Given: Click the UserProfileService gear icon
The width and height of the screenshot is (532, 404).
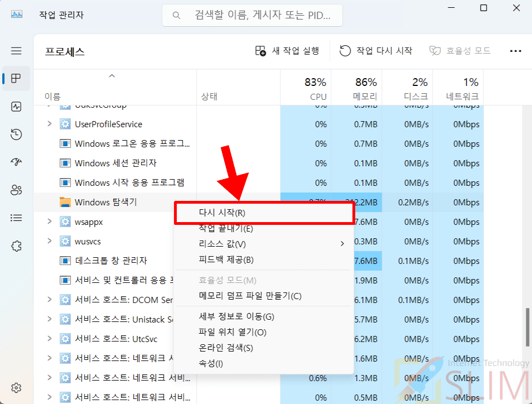Looking at the screenshot, I should (x=65, y=124).
